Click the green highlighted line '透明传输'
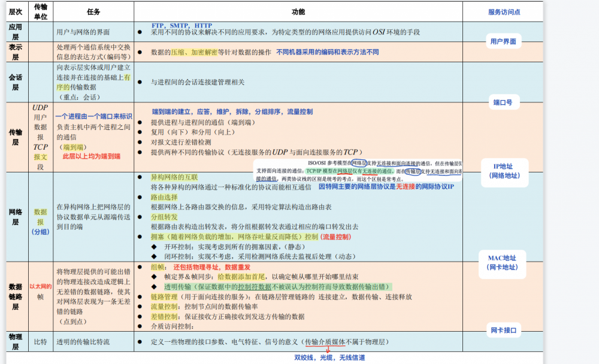 [x=277, y=286]
